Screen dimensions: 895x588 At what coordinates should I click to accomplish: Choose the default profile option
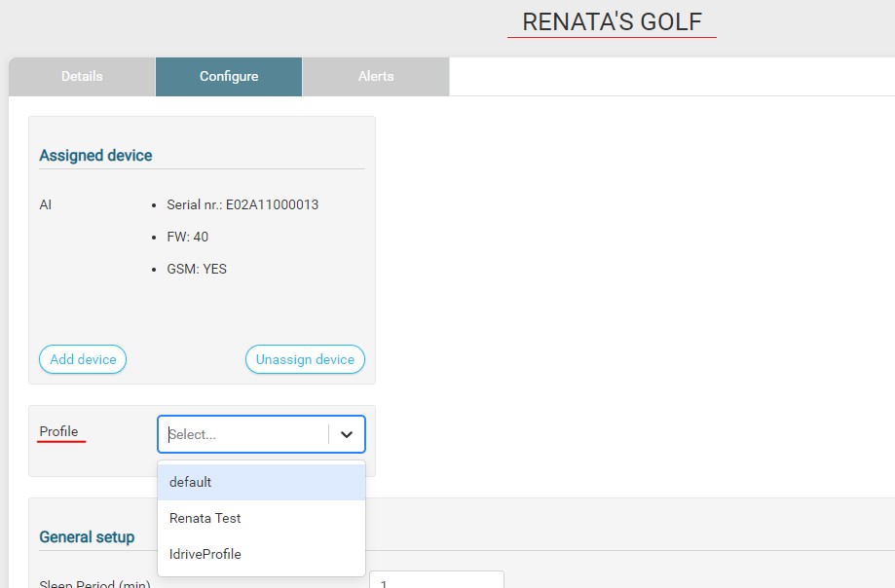pos(261,482)
